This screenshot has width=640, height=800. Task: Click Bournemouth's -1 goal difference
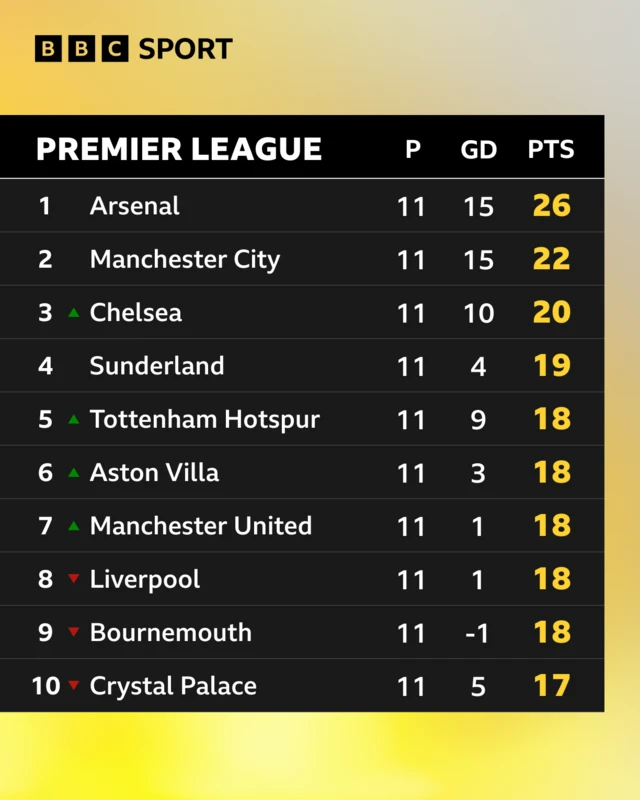click(x=478, y=633)
